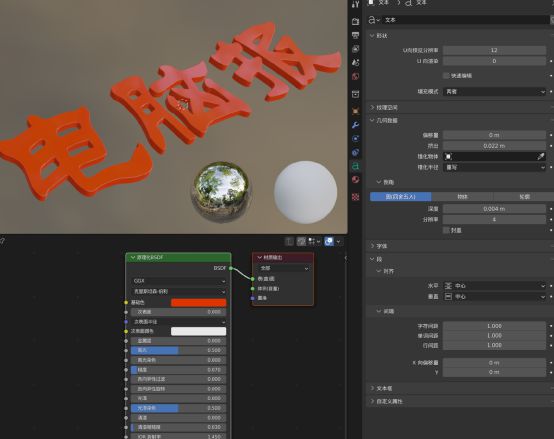Open the horizontal alignment dropdown

pos(495,285)
